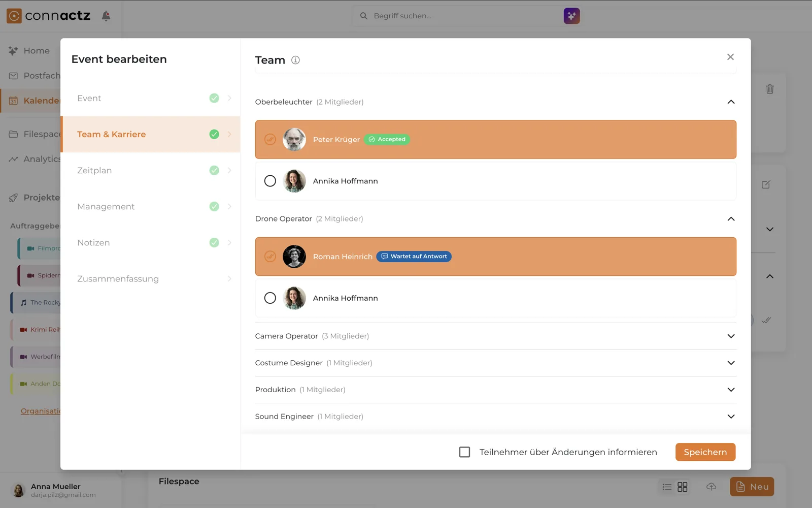Click the edit pencil icon behind dialog

pos(766,184)
